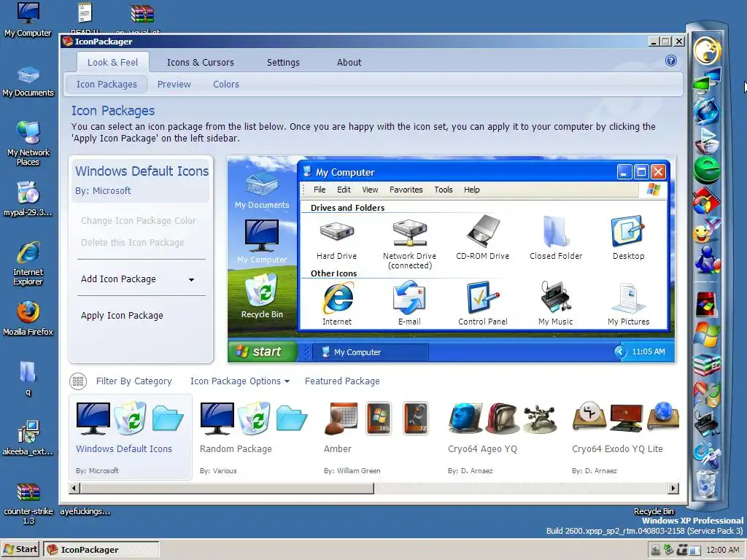747x560 pixels.
Task: Open the stacked books WinRAR dock icon
Action: click(707, 365)
